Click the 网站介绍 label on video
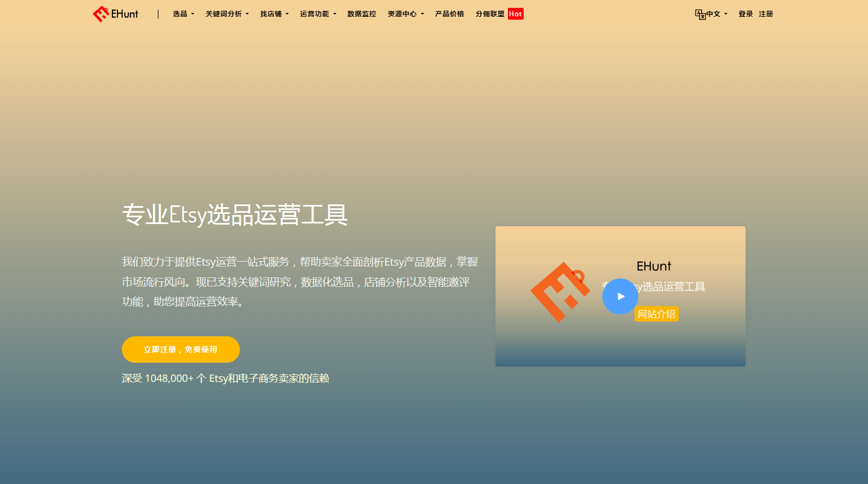 (x=657, y=314)
